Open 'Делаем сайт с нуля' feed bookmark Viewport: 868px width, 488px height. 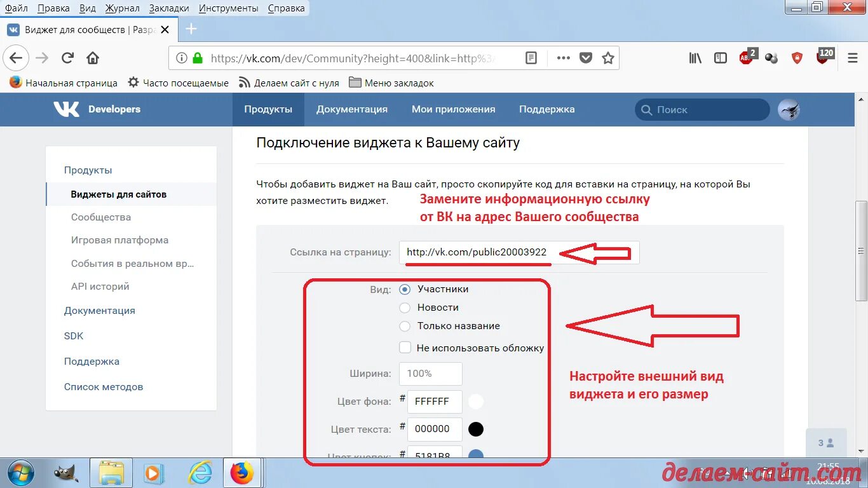(288, 83)
